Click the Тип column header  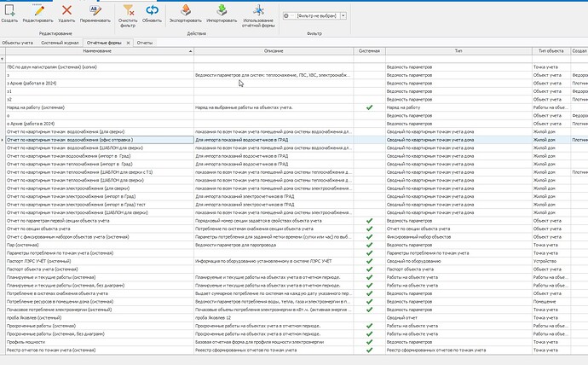(458, 51)
